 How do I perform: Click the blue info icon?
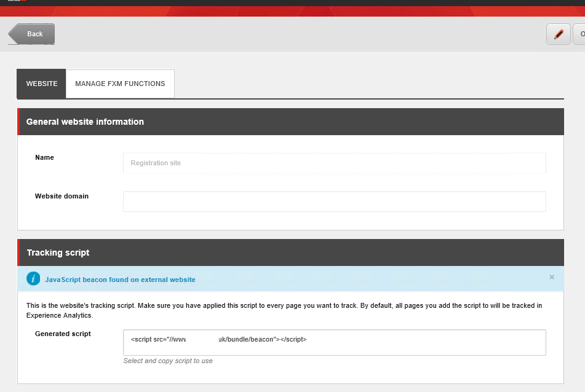coord(33,279)
